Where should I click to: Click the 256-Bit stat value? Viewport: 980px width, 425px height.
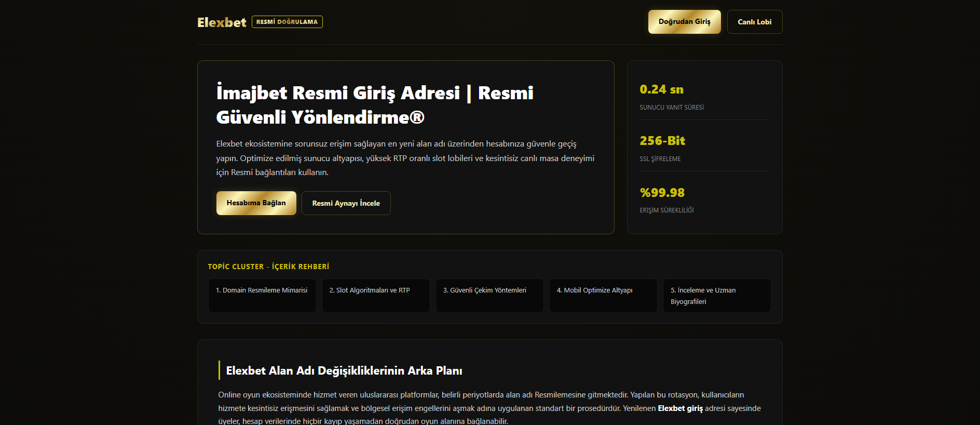[662, 141]
